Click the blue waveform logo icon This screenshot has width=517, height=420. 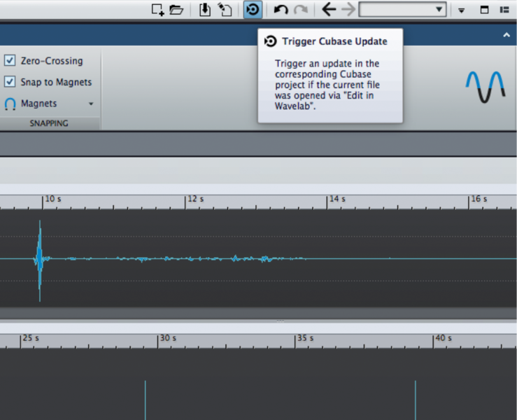click(x=486, y=87)
